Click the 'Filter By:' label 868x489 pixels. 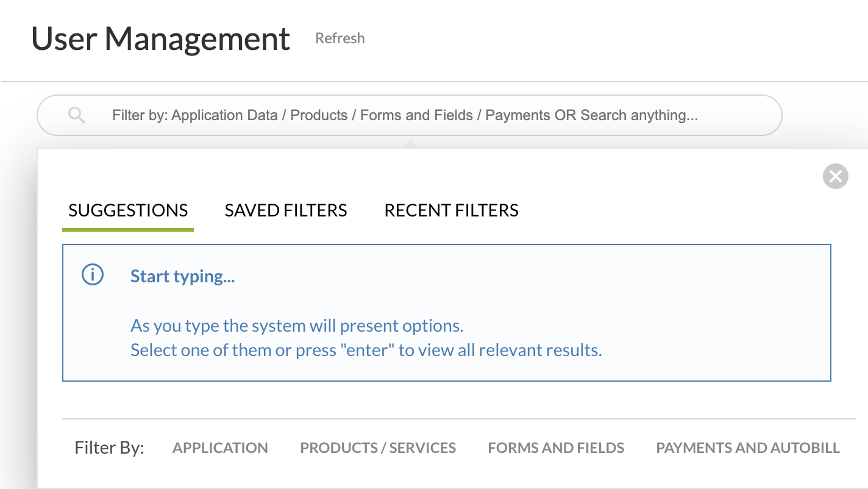tap(109, 448)
